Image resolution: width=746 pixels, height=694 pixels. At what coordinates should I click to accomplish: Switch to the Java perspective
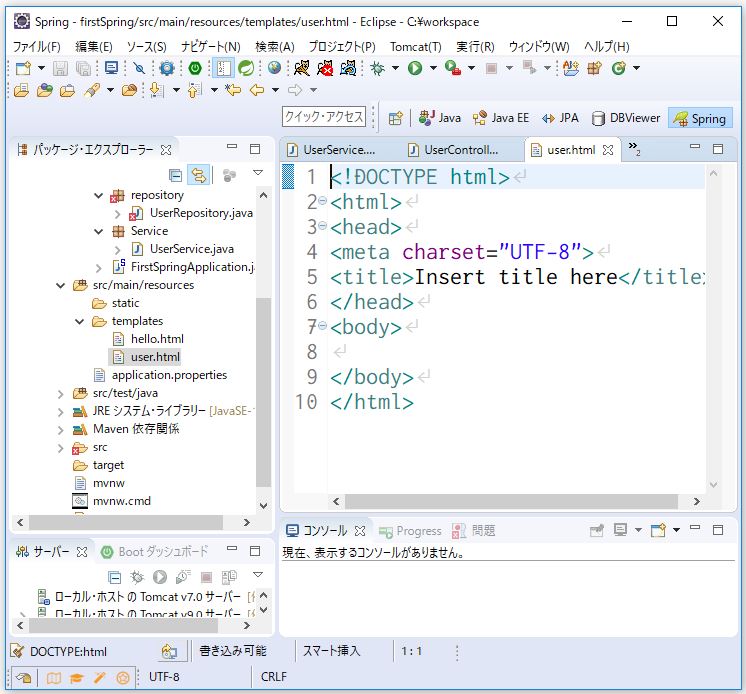[440, 118]
